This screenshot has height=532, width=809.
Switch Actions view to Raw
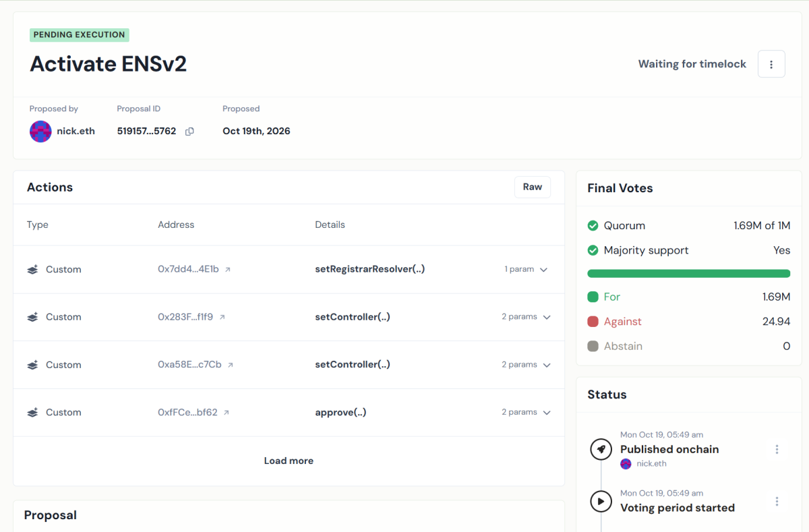click(533, 187)
